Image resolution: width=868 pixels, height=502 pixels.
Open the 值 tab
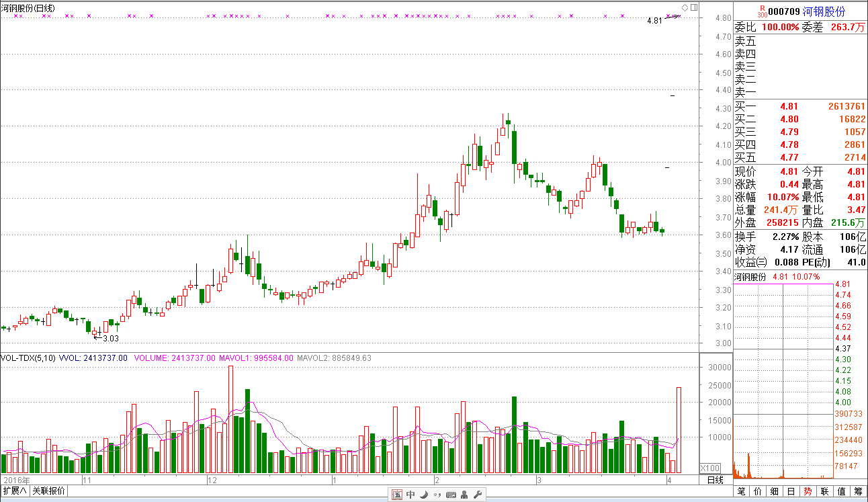tap(841, 491)
